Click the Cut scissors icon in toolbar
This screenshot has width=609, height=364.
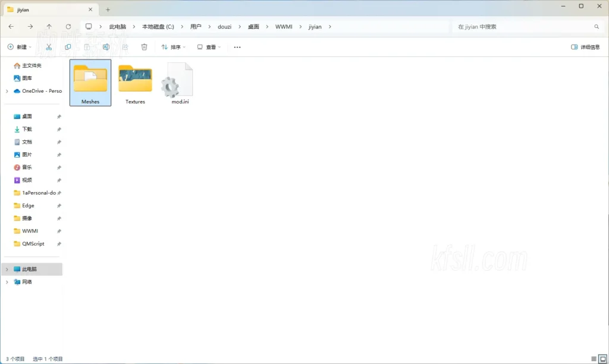(x=49, y=47)
